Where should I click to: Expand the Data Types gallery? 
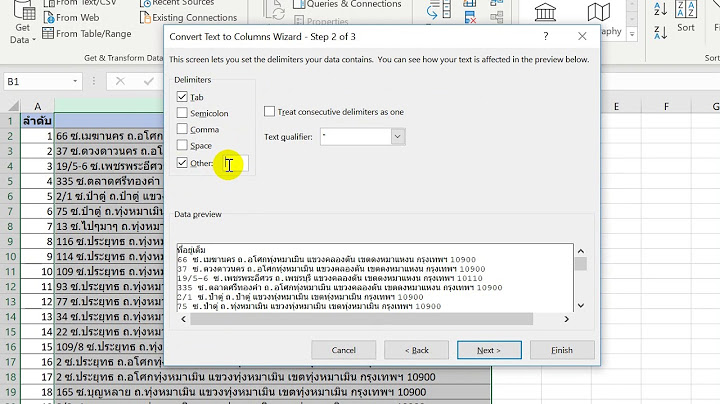[x=632, y=34]
